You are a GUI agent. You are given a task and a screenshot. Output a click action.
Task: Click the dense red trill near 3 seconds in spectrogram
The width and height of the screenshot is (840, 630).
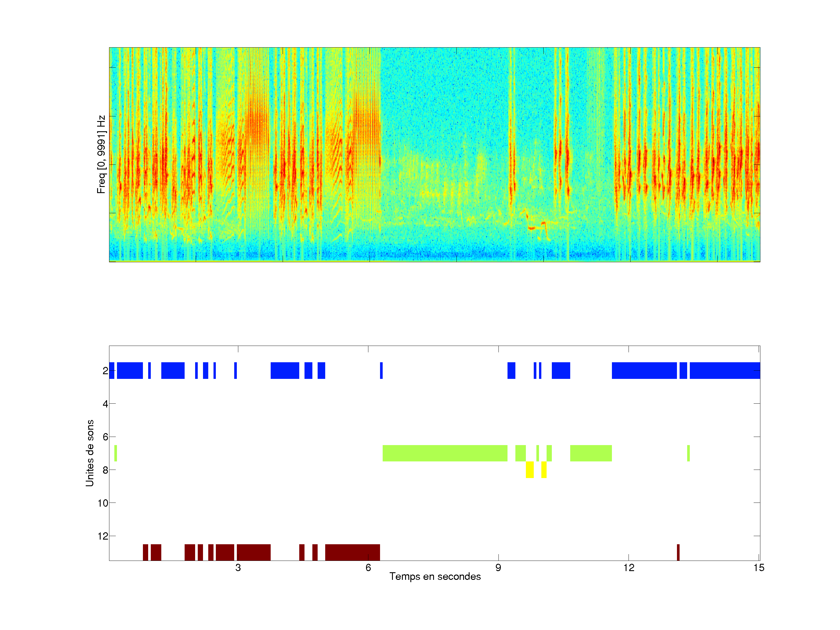tap(258, 125)
